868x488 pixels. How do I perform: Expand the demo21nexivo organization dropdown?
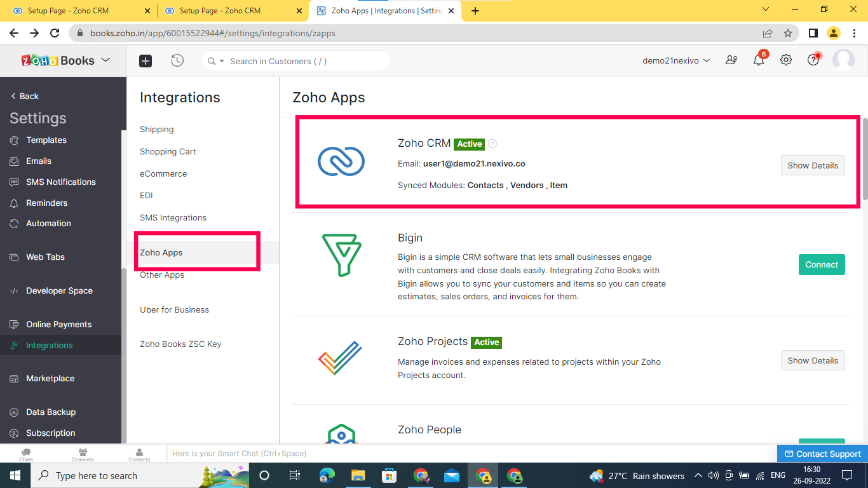[x=676, y=61]
